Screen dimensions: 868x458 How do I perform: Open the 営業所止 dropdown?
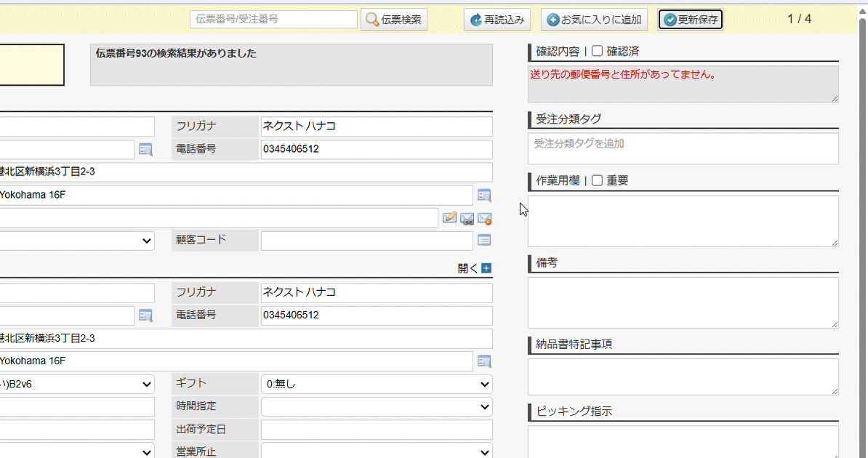376,452
